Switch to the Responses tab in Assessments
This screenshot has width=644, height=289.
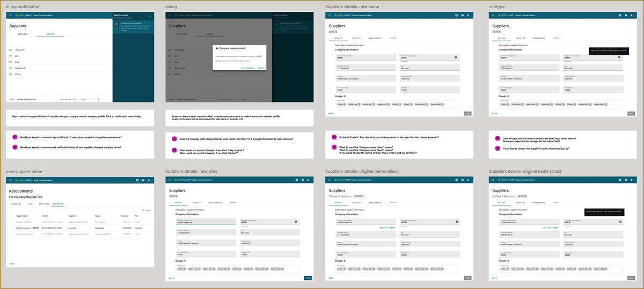tap(44, 204)
